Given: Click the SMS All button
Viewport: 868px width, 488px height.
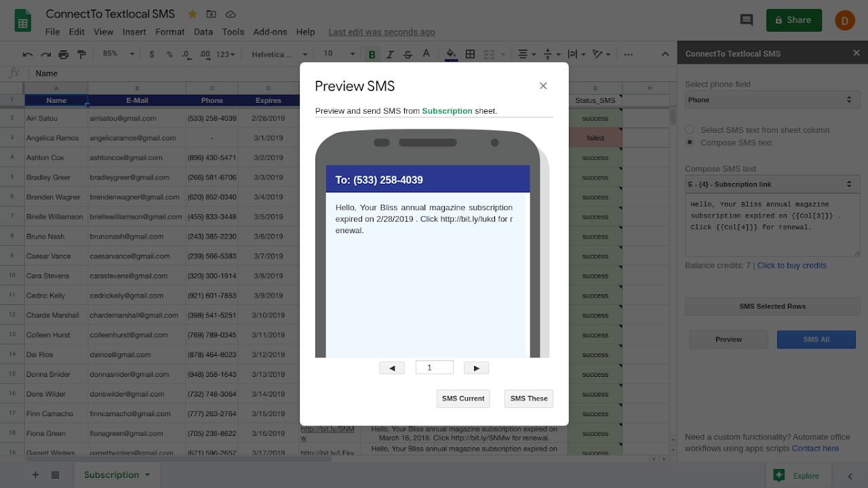Looking at the screenshot, I should pos(816,340).
